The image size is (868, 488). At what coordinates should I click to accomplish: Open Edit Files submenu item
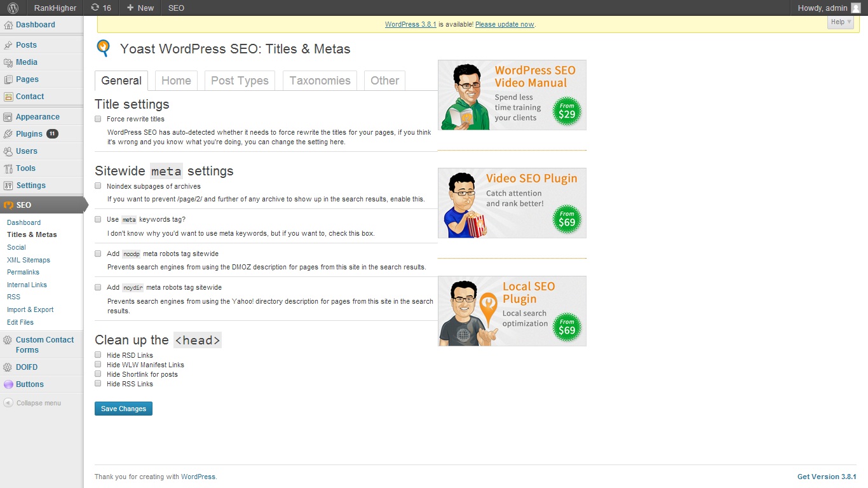[20, 322]
